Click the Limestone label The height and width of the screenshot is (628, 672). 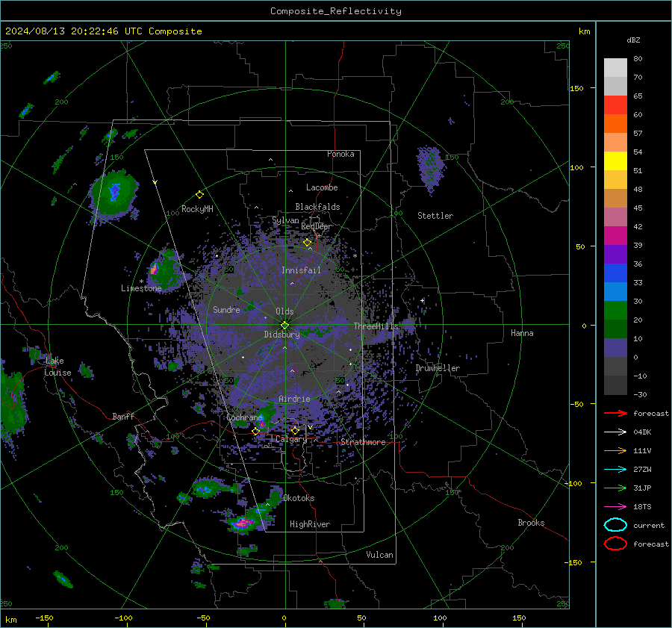(x=141, y=288)
